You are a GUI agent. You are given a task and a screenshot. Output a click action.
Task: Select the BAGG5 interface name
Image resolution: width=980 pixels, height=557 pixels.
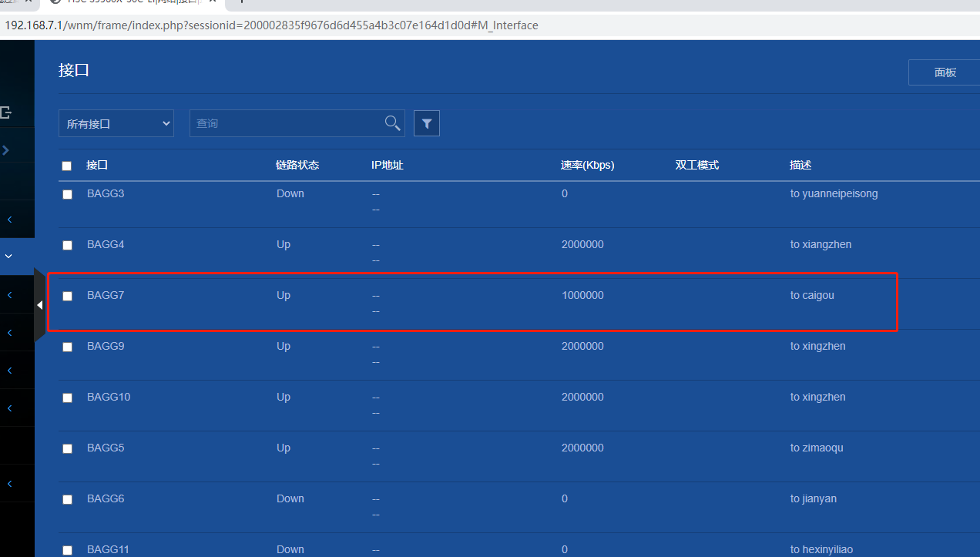click(x=106, y=448)
